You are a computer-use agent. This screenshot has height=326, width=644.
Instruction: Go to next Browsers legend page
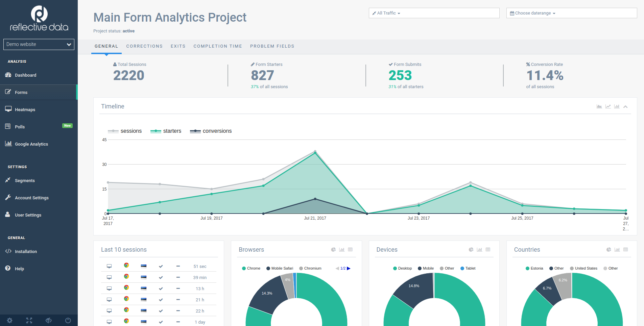[349, 268]
